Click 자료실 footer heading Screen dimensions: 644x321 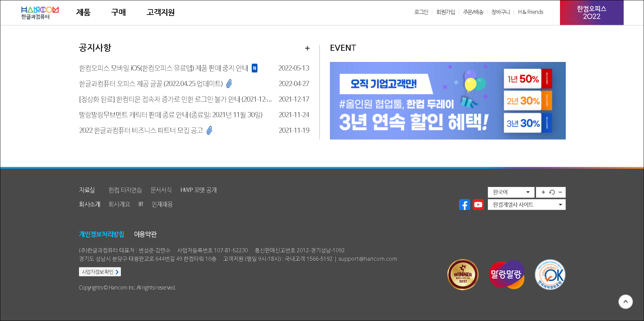coord(87,190)
